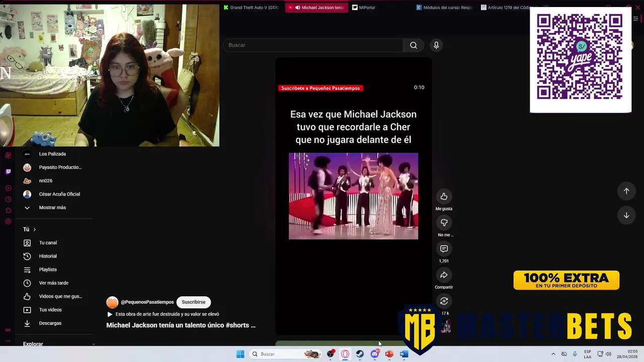This screenshot has width=644, height=362.
Task: Click the Windows taskbar Buscar search box
Action: [x=286, y=354]
